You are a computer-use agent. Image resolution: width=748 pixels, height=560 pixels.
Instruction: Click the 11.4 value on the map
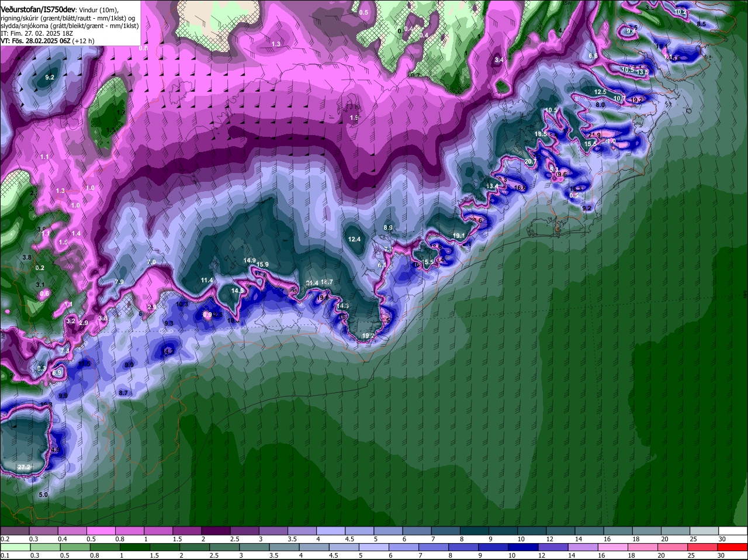coord(207,280)
